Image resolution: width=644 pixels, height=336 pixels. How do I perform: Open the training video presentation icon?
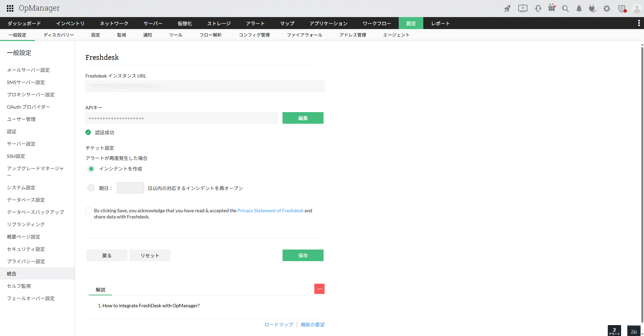(522, 9)
